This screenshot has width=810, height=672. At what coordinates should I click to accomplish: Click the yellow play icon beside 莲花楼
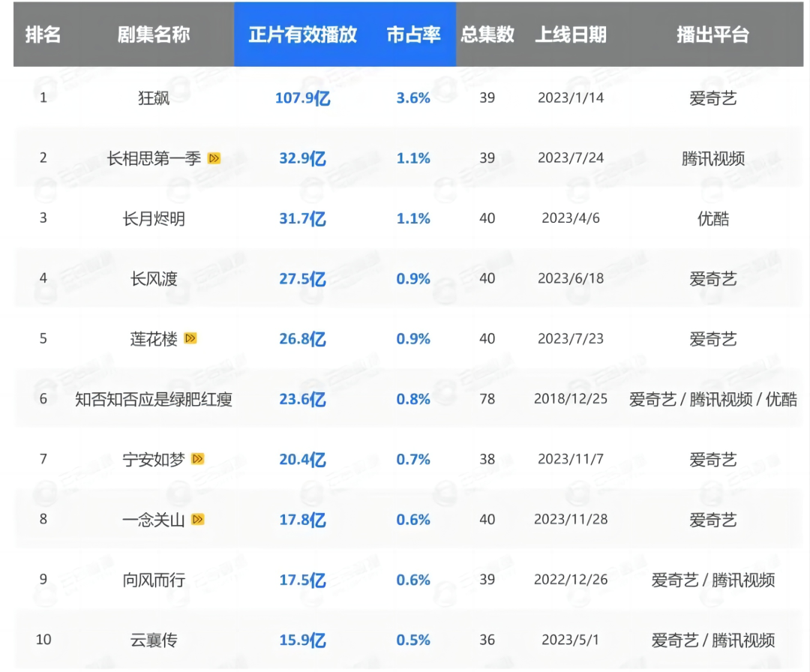pyautogui.click(x=190, y=339)
